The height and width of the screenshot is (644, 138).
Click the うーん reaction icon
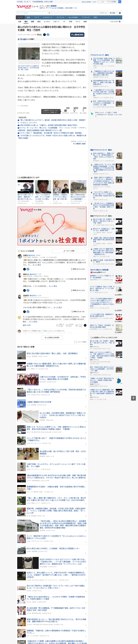click(77, 325)
